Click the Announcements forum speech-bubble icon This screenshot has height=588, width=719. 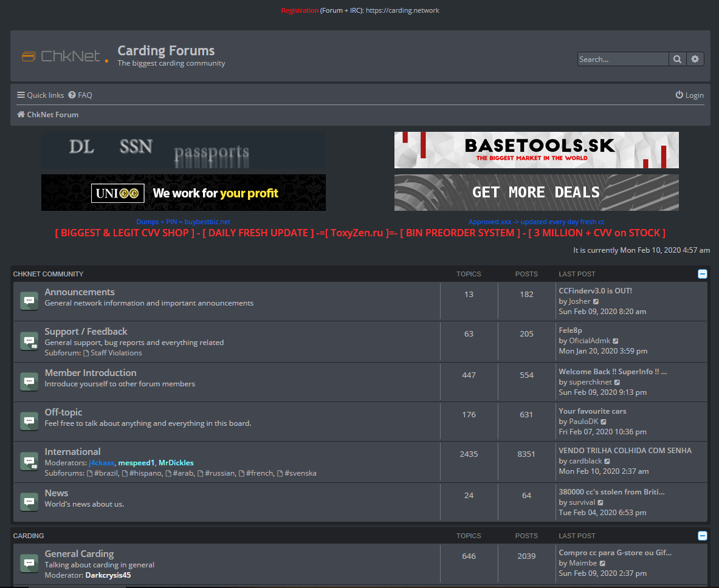click(x=29, y=301)
